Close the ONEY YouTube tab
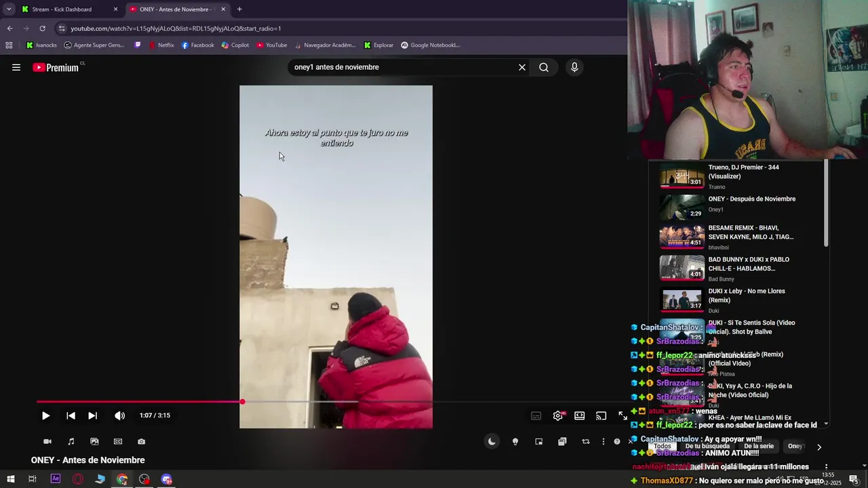The height and width of the screenshot is (488, 868). point(223,9)
